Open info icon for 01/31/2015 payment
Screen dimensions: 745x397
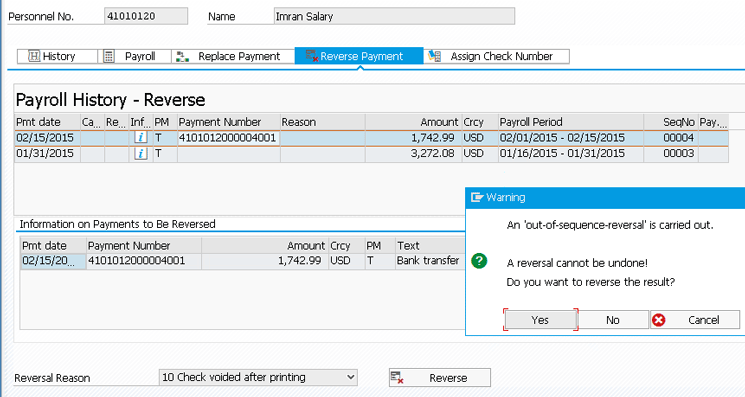(x=141, y=153)
